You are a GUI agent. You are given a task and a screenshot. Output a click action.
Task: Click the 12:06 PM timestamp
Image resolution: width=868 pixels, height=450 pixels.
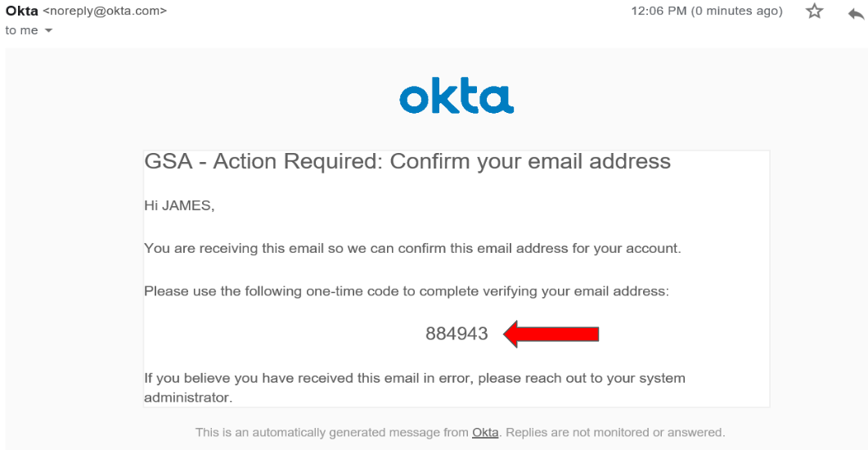pyautogui.click(x=659, y=11)
